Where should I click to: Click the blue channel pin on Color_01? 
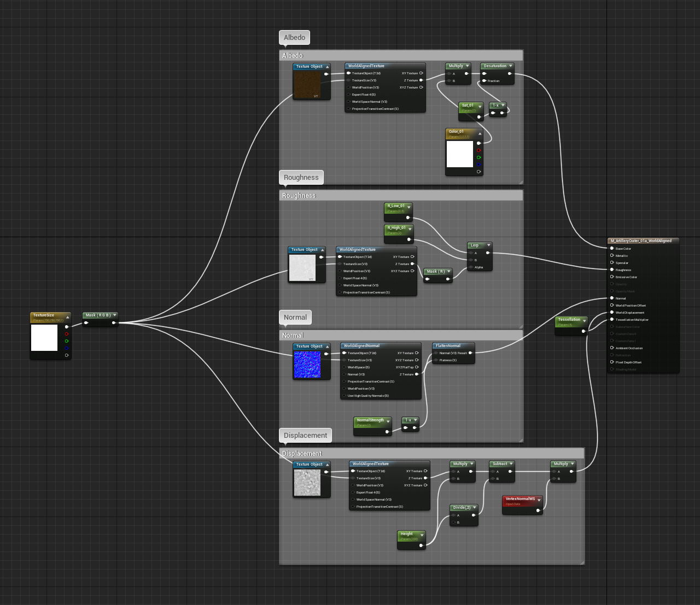tap(479, 165)
